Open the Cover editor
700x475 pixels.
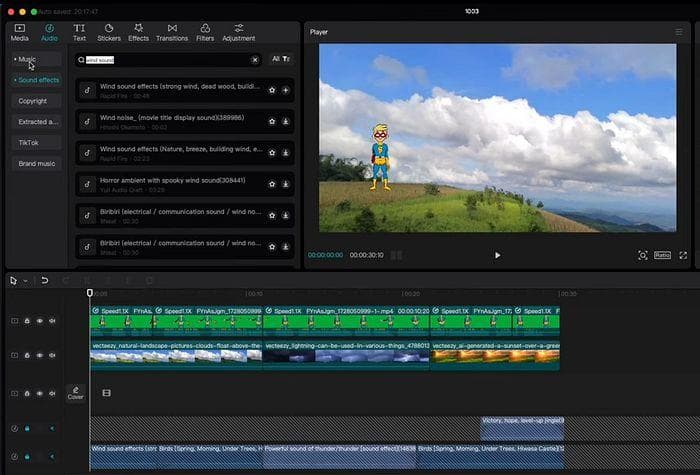click(x=75, y=393)
